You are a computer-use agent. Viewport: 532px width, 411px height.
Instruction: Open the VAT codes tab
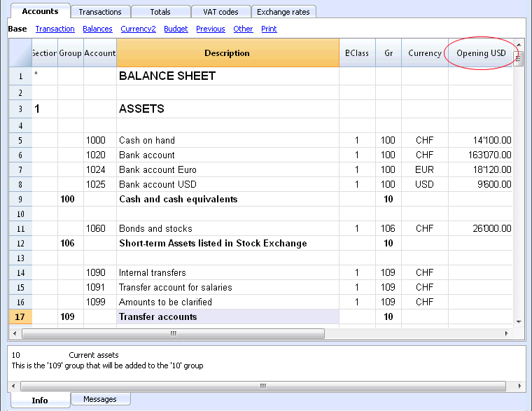coord(221,12)
